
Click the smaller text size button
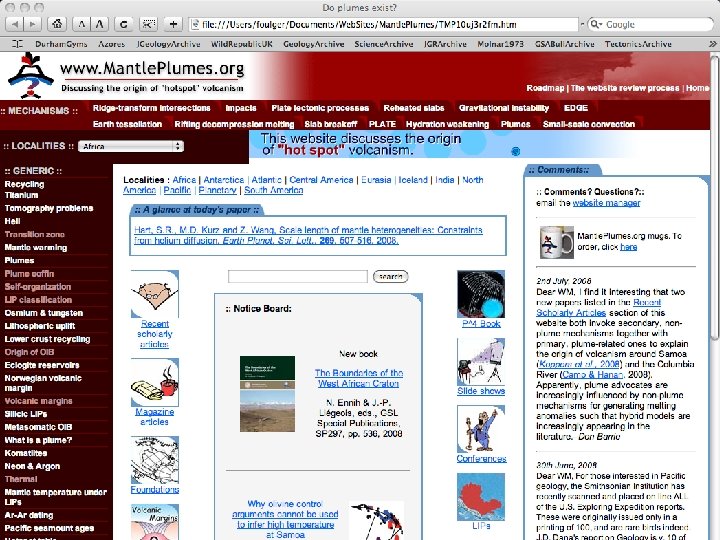(81, 24)
